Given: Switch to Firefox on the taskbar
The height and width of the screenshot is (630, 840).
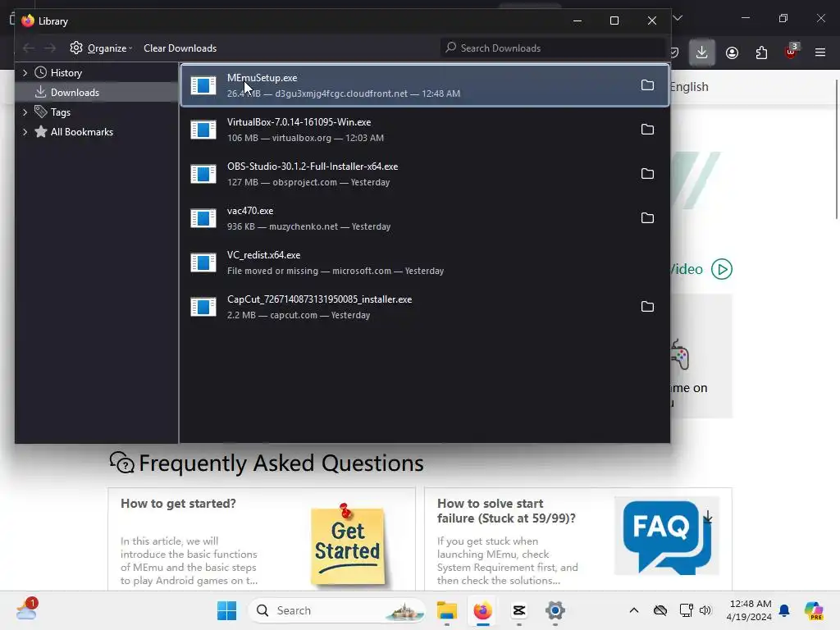Looking at the screenshot, I should click(x=482, y=610).
